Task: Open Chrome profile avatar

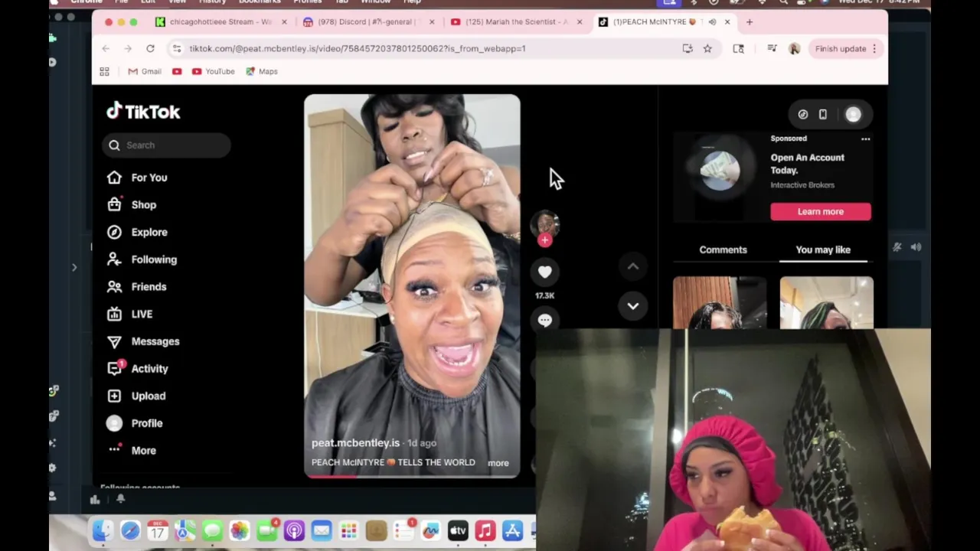Action: 794,49
